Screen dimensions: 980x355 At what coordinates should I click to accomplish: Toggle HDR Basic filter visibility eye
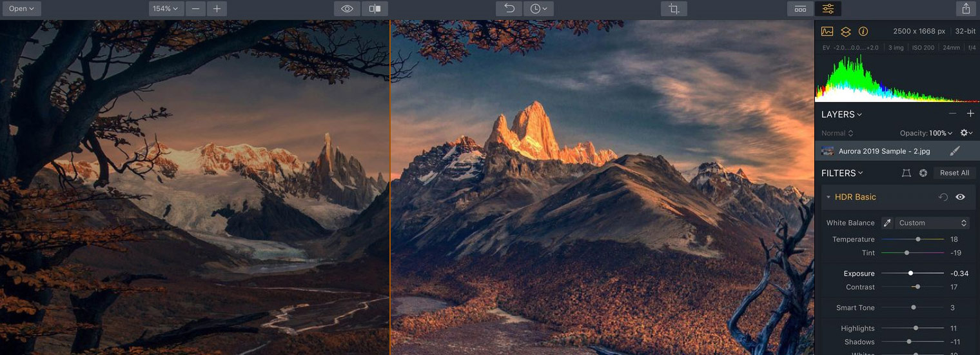pos(960,197)
